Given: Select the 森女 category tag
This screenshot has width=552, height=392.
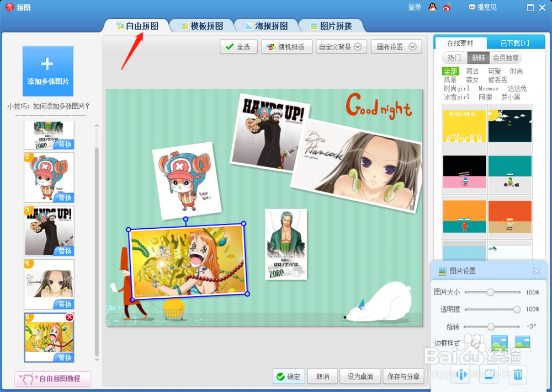Looking at the screenshot, I should pos(473,80).
